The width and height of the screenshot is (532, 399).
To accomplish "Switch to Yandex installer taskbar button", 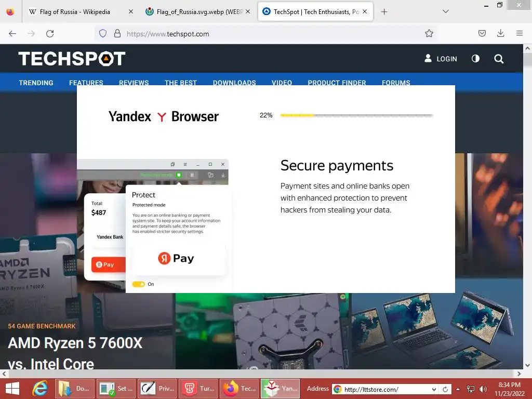I will pyautogui.click(x=280, y=389).
